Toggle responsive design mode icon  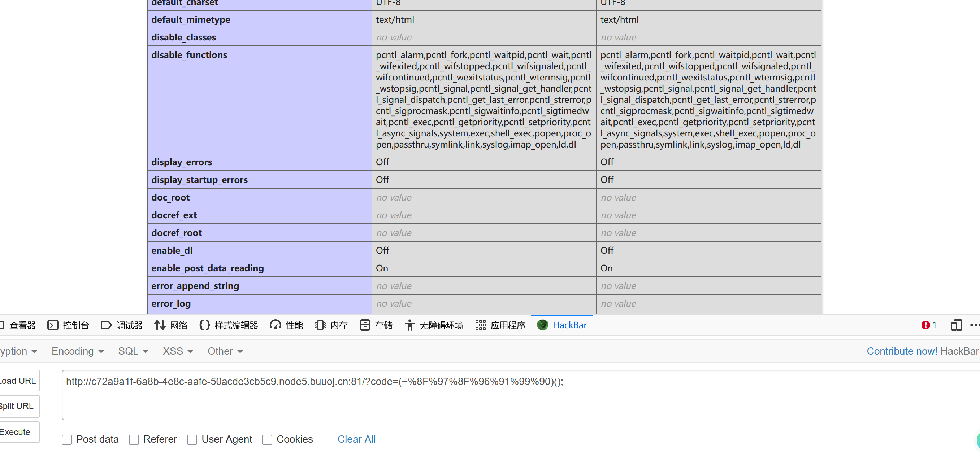click(956, 325)
